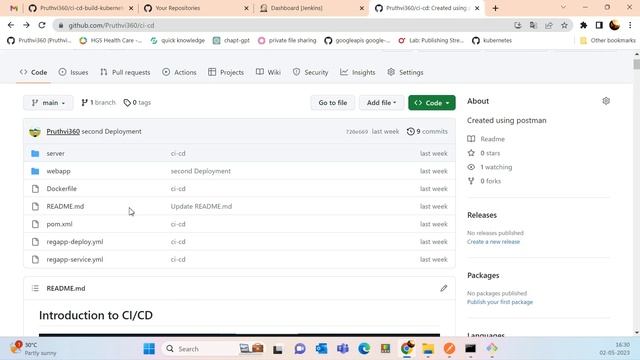Click Publish your first package link

click(x=500, y=302)
